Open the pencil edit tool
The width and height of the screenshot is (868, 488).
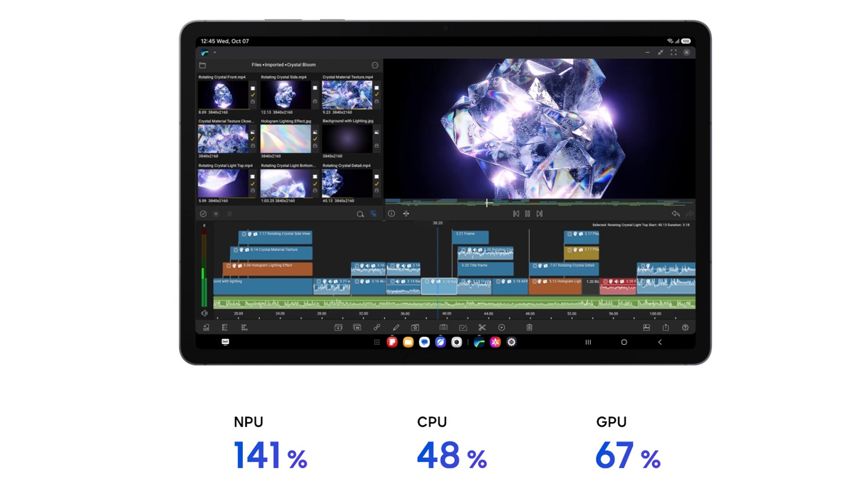pos(396,328)
